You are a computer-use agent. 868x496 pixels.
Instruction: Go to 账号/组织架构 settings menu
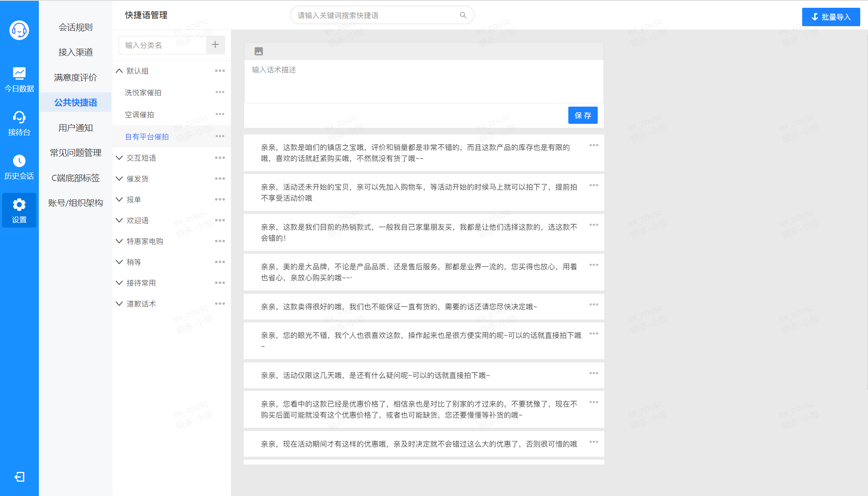[76, 203]
